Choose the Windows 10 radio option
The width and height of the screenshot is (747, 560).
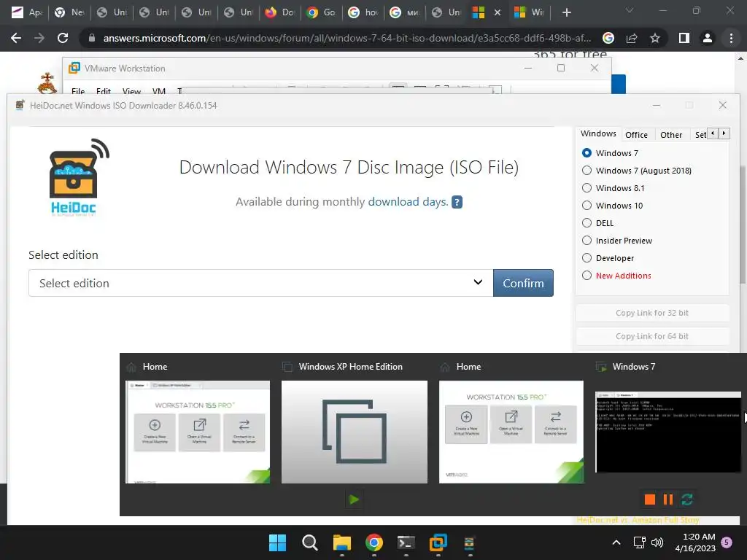587,205
